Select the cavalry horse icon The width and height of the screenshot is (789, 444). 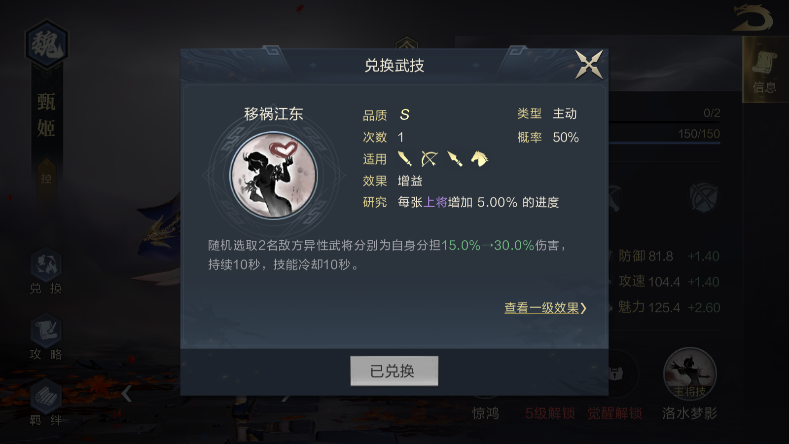tap(479, 159)
